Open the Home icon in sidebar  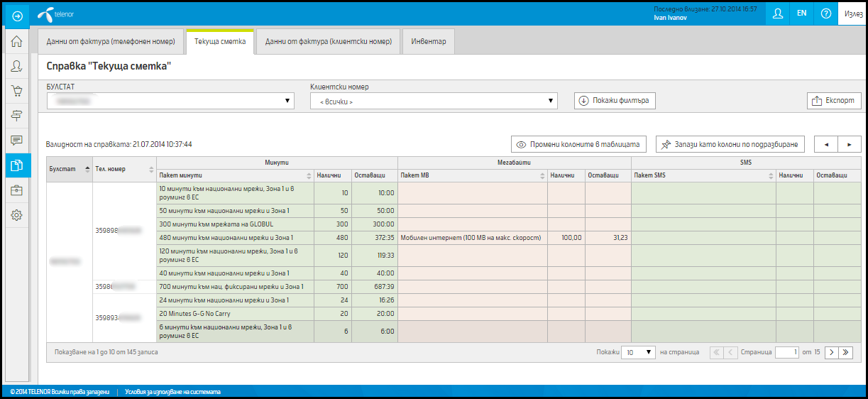pyautogui.click(x=16, y=41)
